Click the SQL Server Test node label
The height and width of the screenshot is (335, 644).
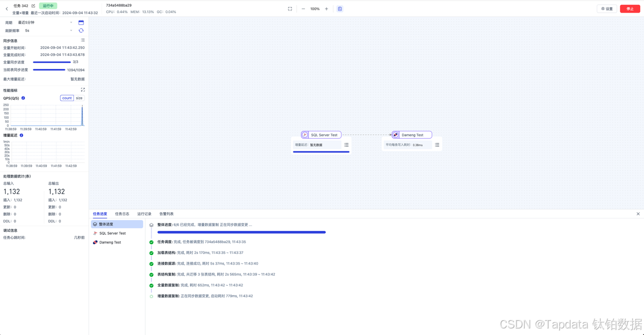(x=324, y=135)
